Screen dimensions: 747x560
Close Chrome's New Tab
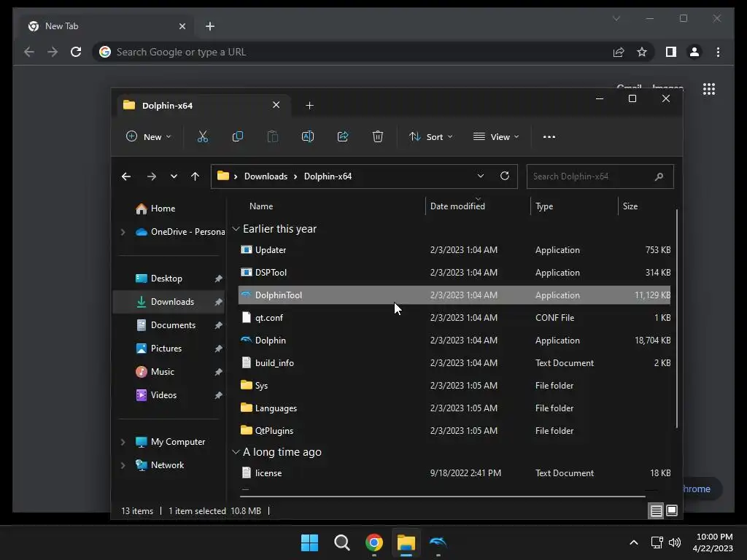[x=182, y=26]
